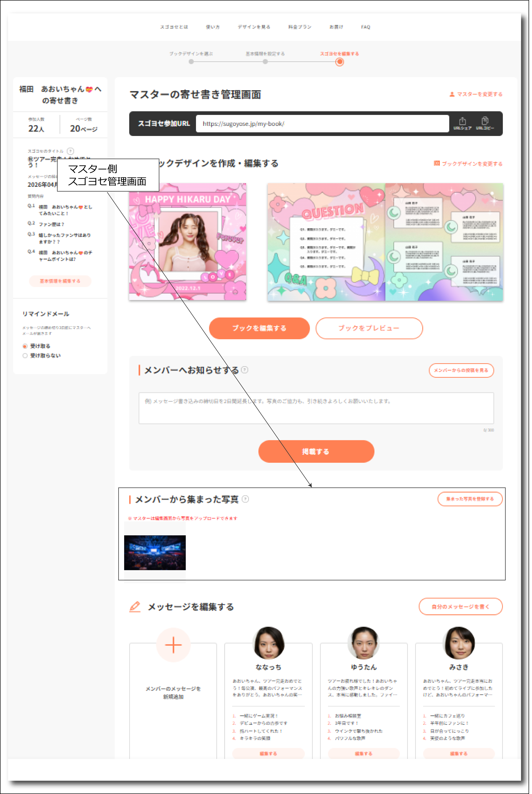Open the 料金プラン menu item

(300, 27)
